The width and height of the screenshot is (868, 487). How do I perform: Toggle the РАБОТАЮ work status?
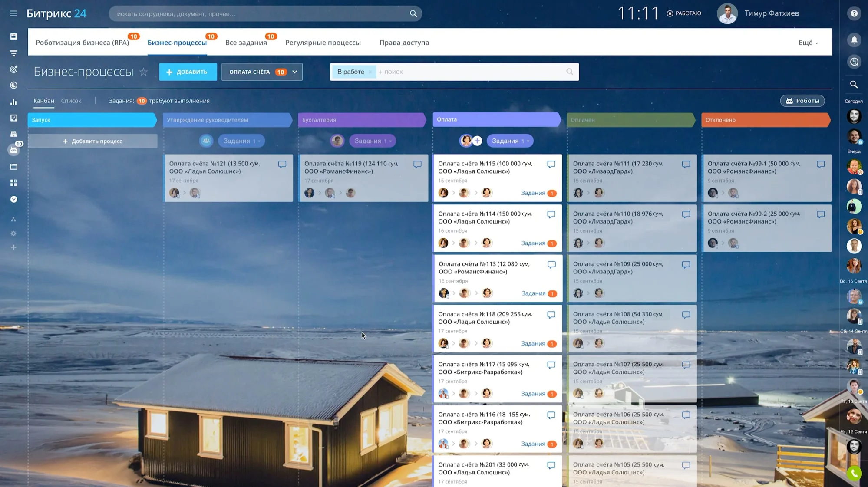(x=684, y=13)
